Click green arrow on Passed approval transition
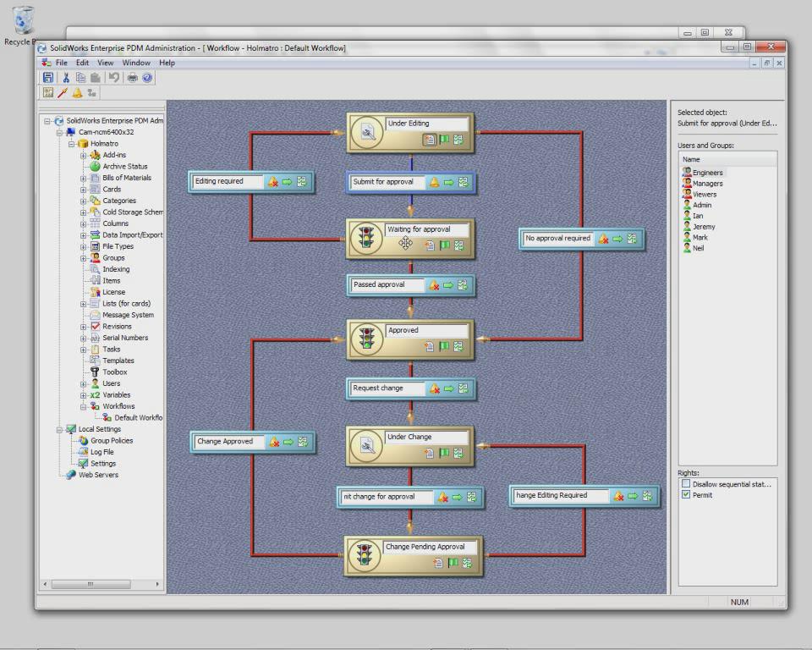Viewport: 812px width, 650px height. click(448, 285)
